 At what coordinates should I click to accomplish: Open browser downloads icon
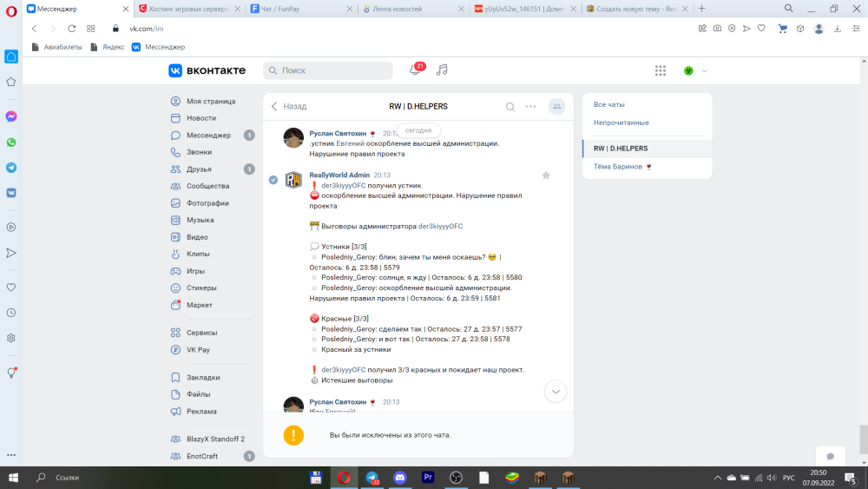[x=838, y=29]
